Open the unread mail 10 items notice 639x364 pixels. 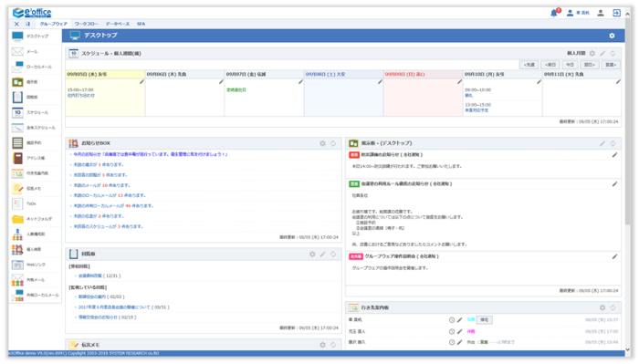(x=101, y=185)
